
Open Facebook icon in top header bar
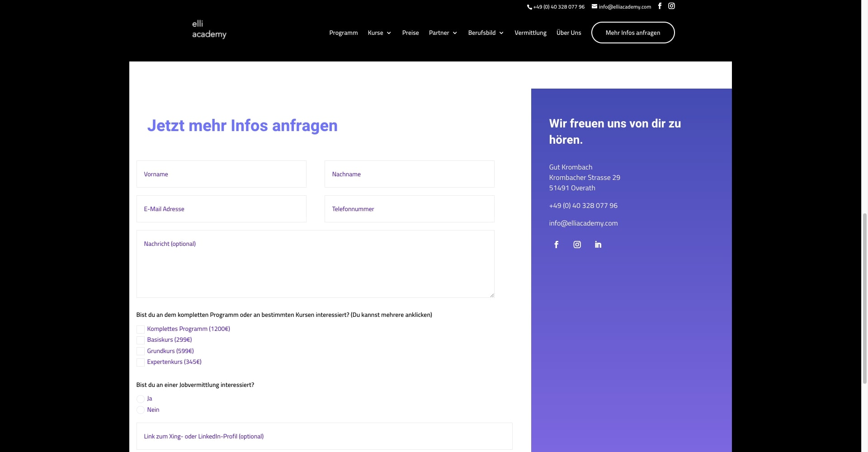tap(660, 6)
